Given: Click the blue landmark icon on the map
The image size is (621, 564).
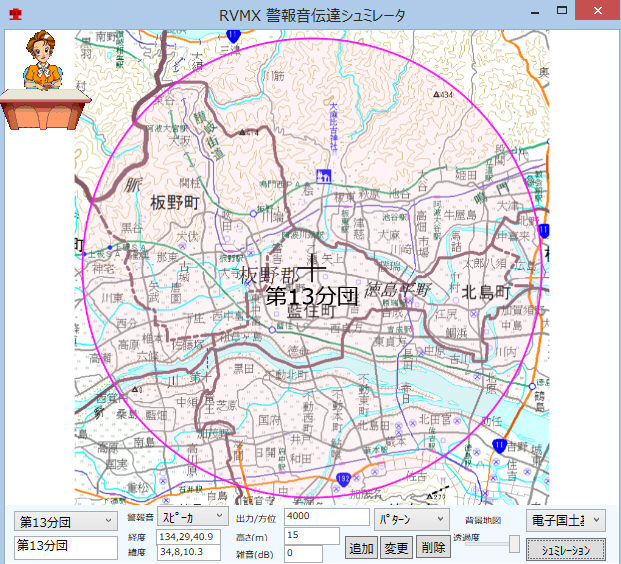Looking at the screenshot, I should [x=323, y=176].
